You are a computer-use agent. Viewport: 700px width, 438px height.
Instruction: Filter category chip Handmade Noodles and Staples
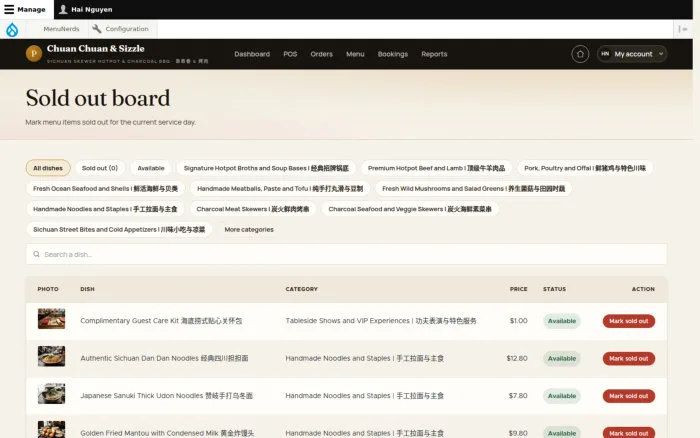coord(105,209)
